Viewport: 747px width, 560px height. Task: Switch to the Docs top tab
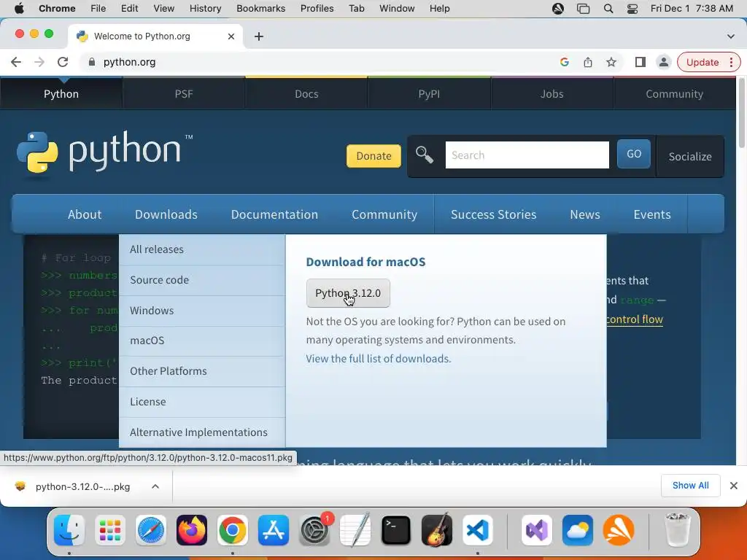click(306, 94)
